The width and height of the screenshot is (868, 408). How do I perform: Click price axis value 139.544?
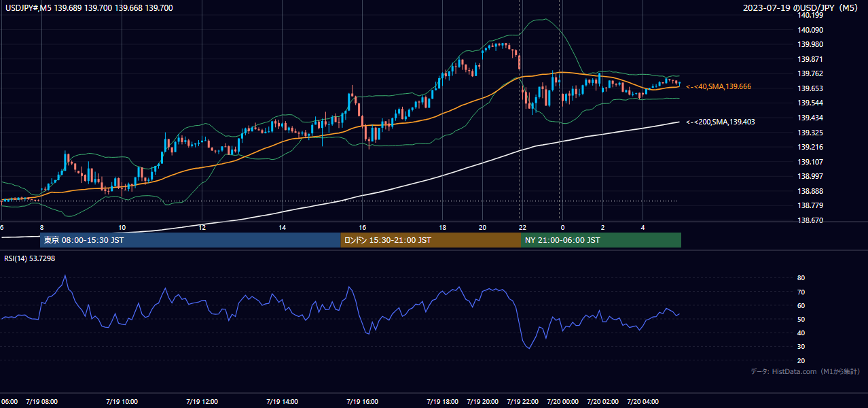pyautogui.click(x=811, y=103)
